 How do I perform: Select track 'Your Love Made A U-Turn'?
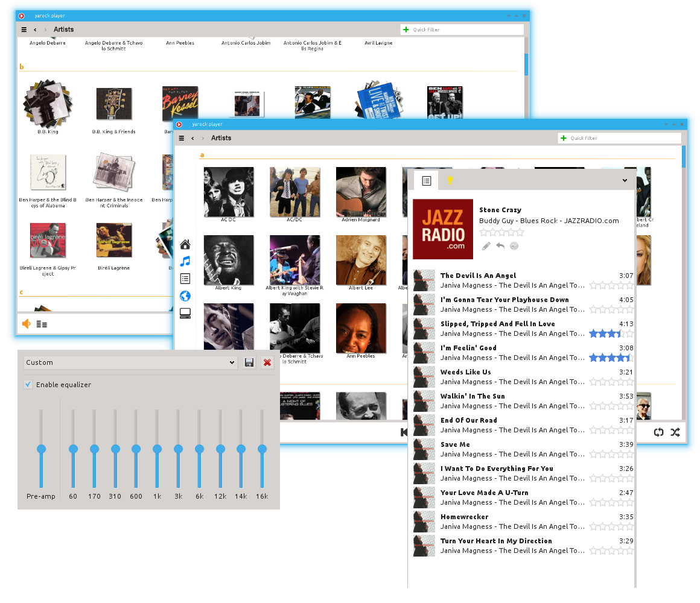coord(523,497)
